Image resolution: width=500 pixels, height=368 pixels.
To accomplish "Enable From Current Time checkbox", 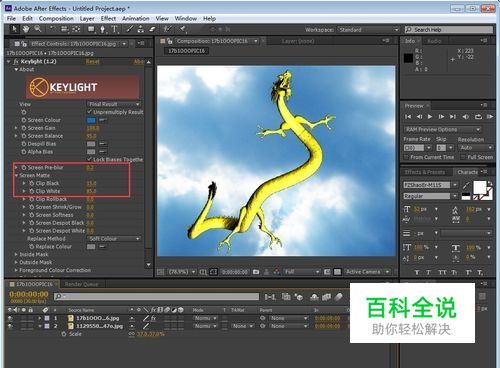I will [406, 157].
